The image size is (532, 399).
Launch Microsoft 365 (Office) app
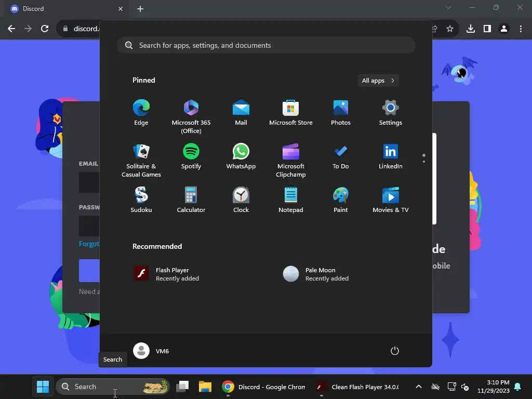[191, 116]
